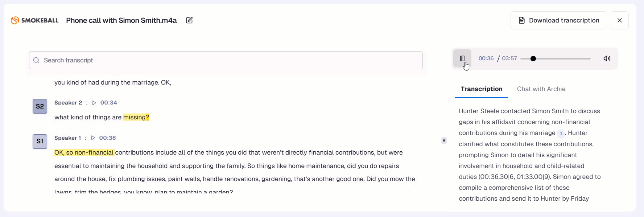Click the highlighted word "missing?"
644x217 pixels.
pyautogui.click(x=136, y=117)
